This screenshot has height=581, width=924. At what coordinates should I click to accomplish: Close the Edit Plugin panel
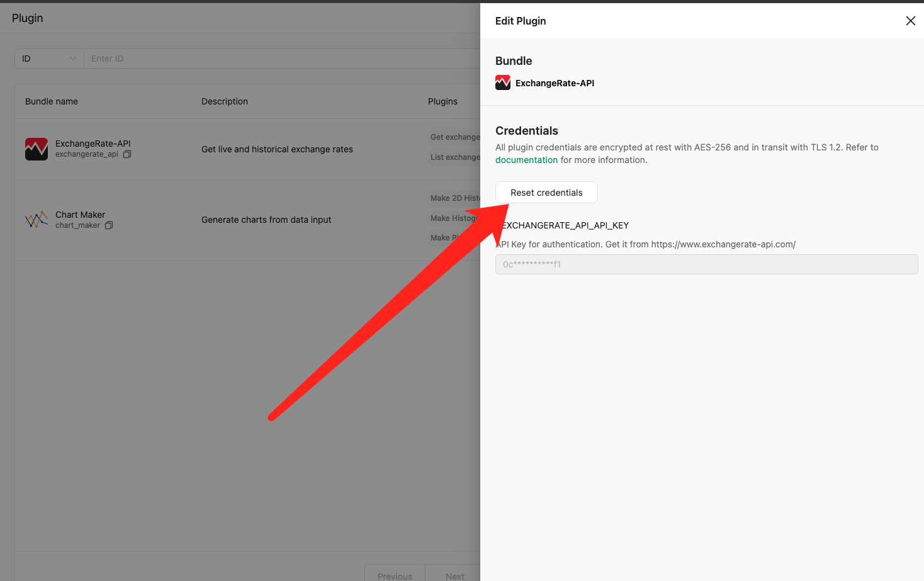point(910,21)
